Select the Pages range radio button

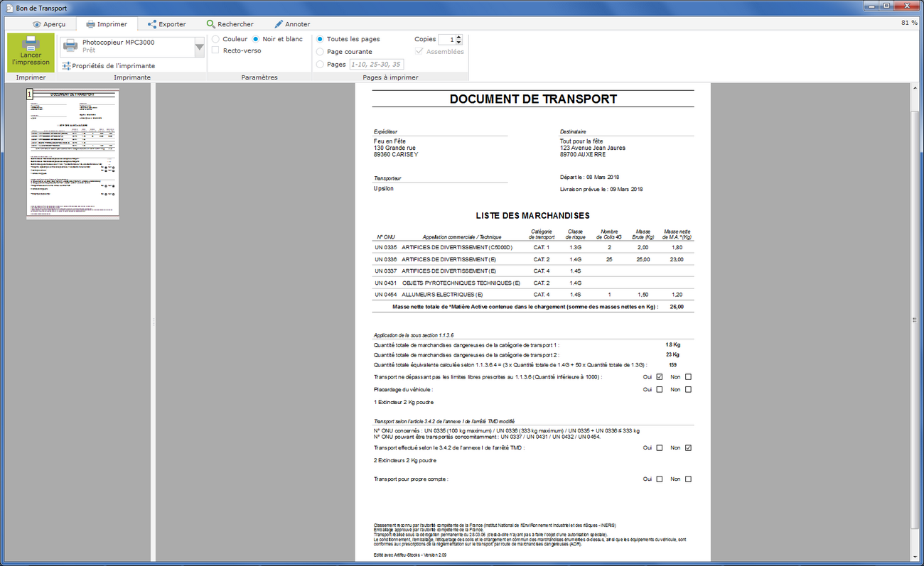pyautogui.click(x=320, y=64)
